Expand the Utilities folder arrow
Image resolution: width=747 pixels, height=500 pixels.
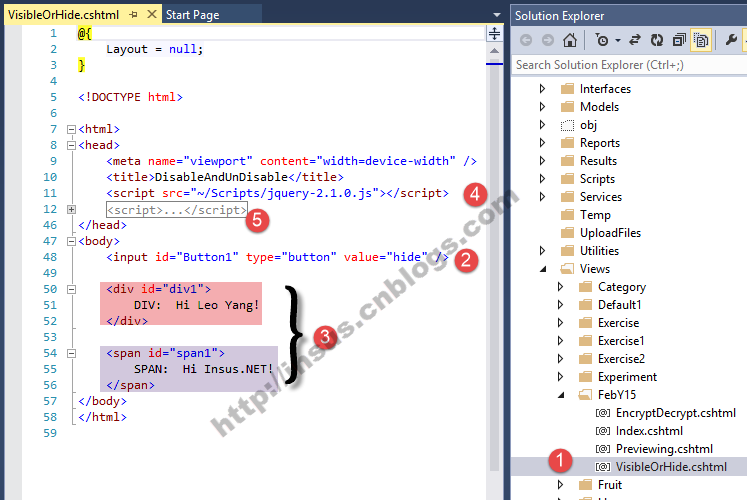click(x=542, y=250)
